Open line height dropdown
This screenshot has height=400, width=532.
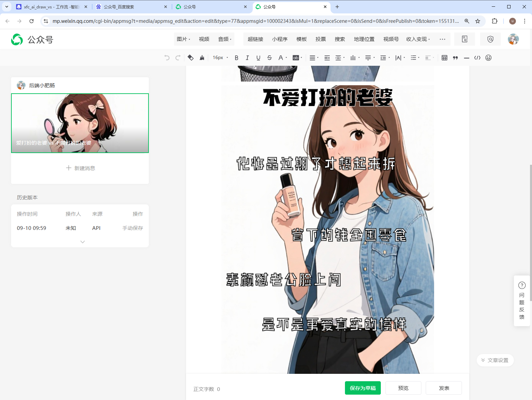point(385,58)
